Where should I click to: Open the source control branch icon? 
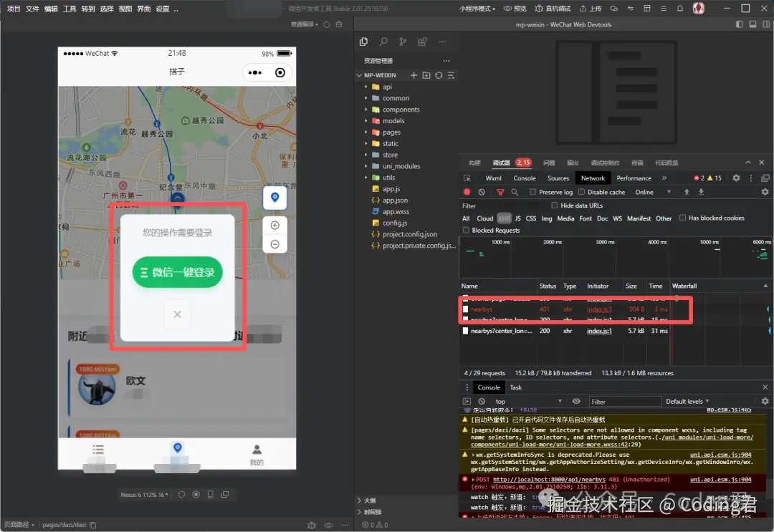(403, 42)
